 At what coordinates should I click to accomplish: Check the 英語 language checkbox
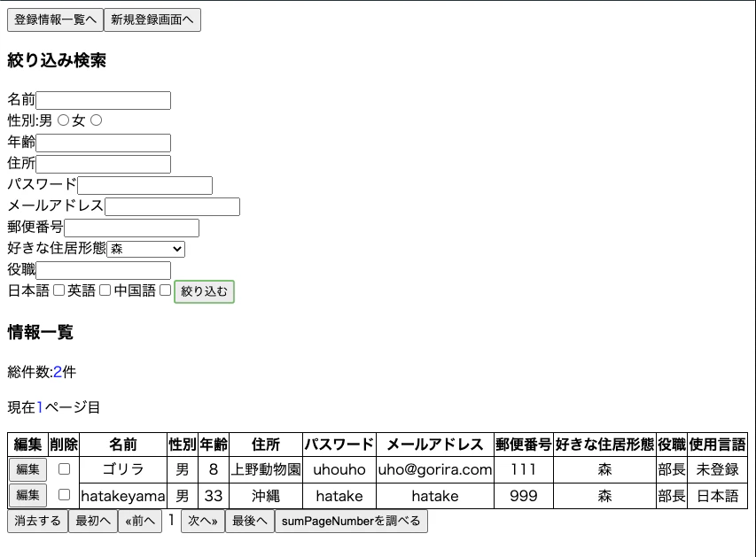(x=105, y=290)
